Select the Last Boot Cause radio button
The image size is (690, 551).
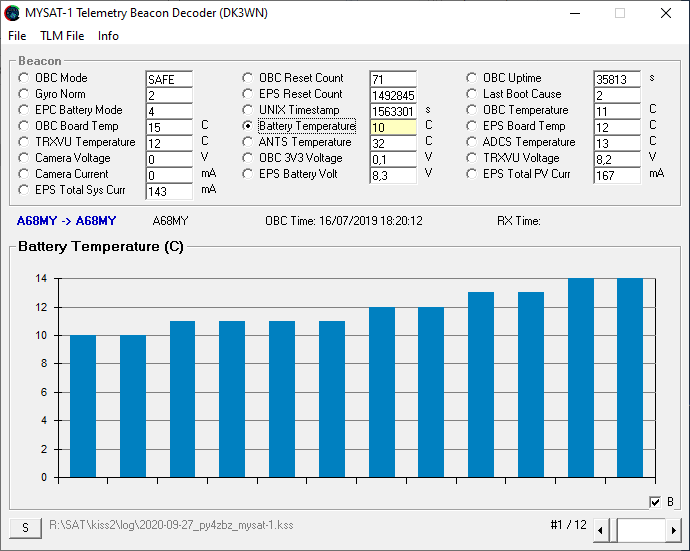pyautogui.click(x=473, y=94)
